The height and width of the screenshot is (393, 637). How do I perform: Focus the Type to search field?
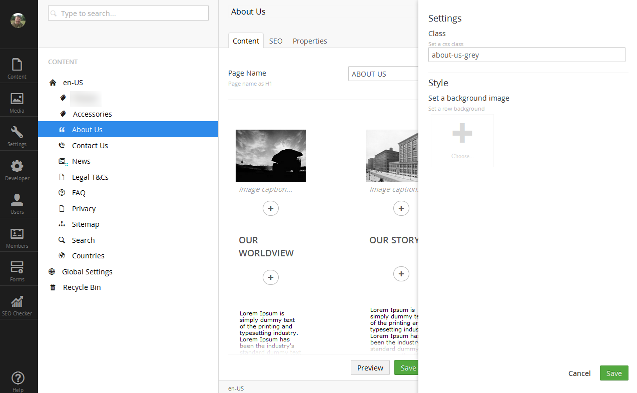[128, 13]
